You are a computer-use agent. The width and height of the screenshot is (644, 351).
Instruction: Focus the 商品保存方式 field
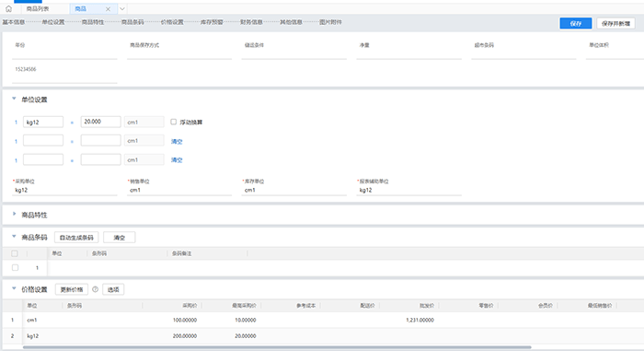(179, 54)
